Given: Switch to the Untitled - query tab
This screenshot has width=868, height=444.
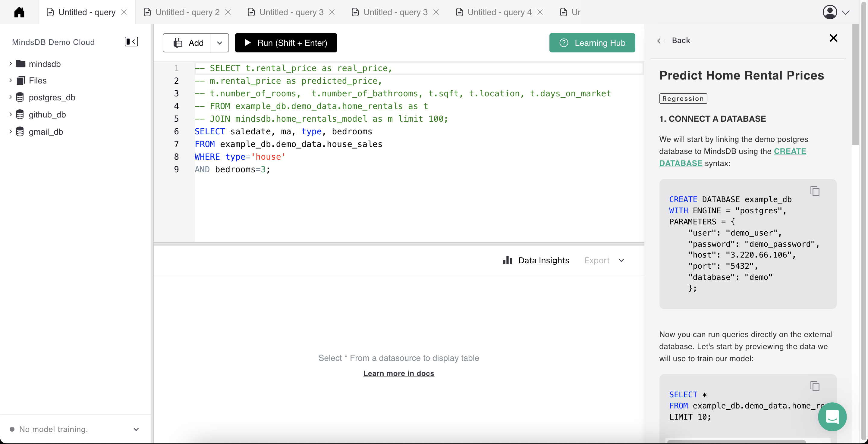Looking at the screenshot, I should pos(87,12).
